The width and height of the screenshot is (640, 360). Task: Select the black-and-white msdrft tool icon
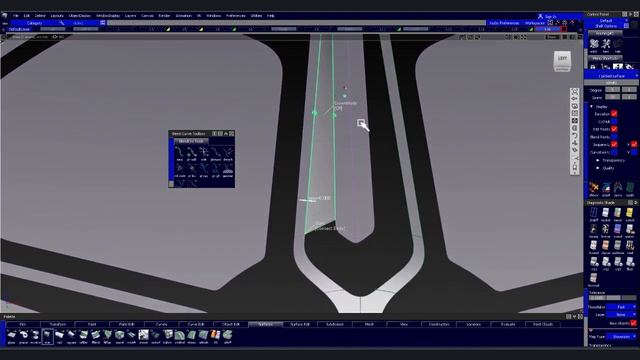(143, 335)
